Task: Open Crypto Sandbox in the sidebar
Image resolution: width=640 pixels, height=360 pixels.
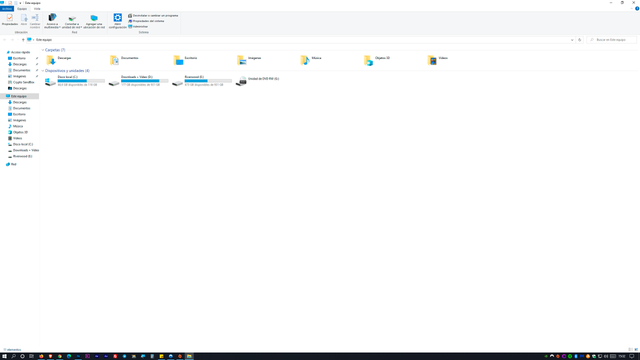Action: 20,82
